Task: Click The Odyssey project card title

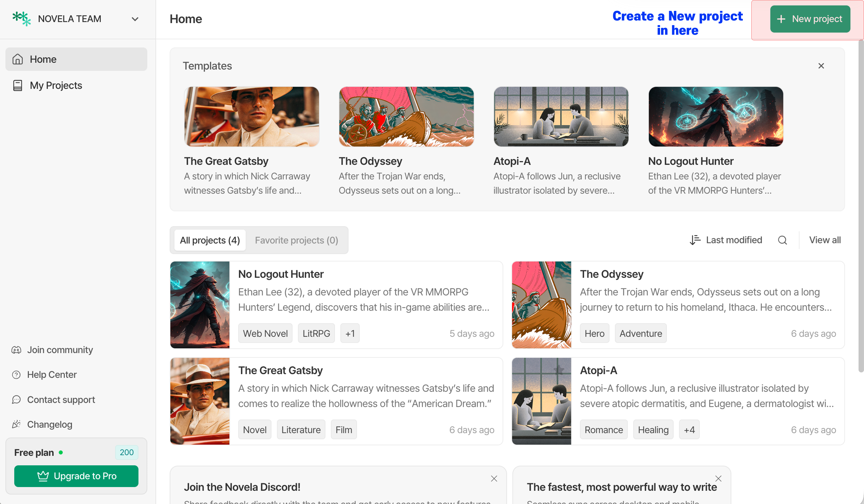Action: [x=612, y=274]
